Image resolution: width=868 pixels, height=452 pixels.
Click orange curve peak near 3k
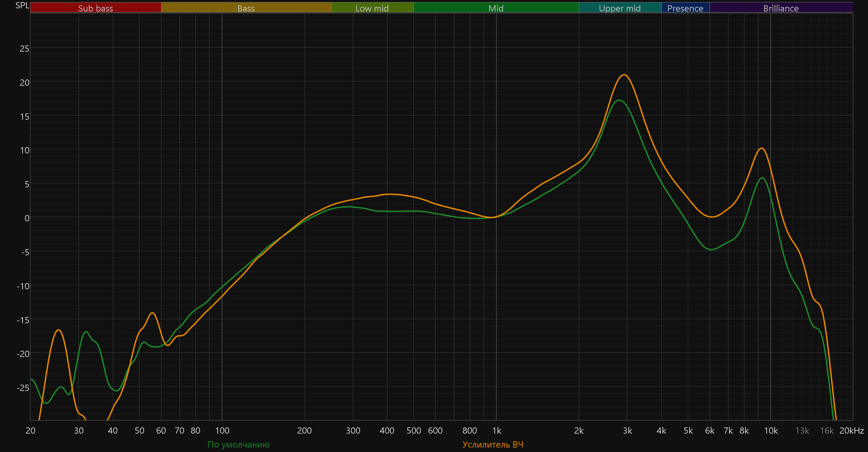[624, 75]
